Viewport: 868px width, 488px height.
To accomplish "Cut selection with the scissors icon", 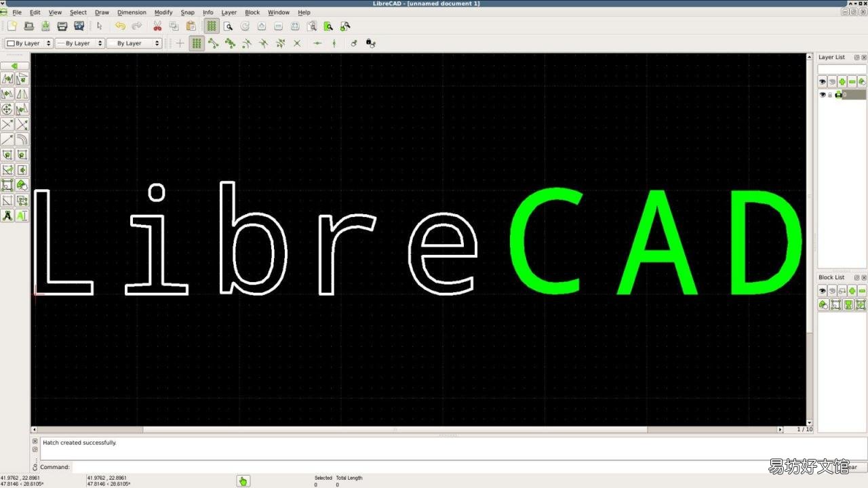I will pos(157,26).
